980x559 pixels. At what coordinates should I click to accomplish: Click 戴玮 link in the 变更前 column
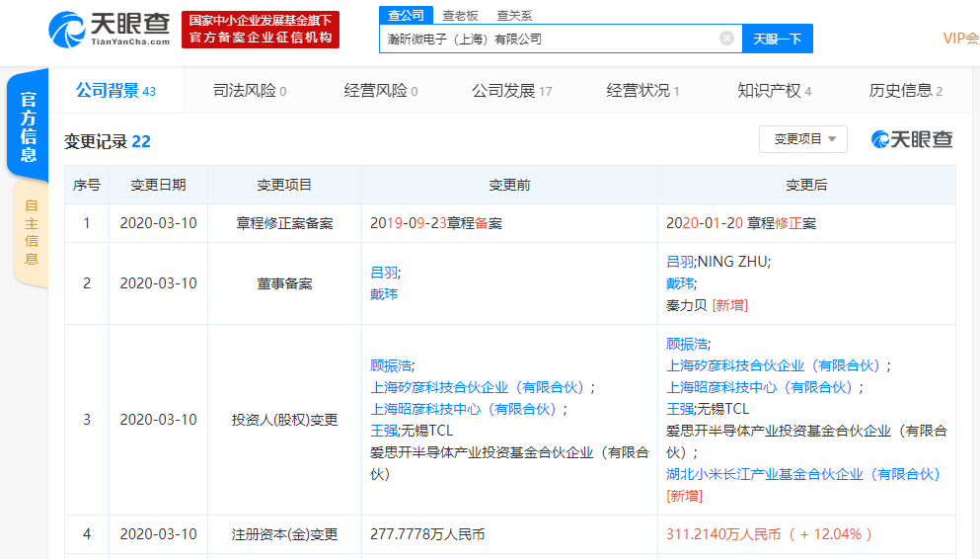(384, 294)
